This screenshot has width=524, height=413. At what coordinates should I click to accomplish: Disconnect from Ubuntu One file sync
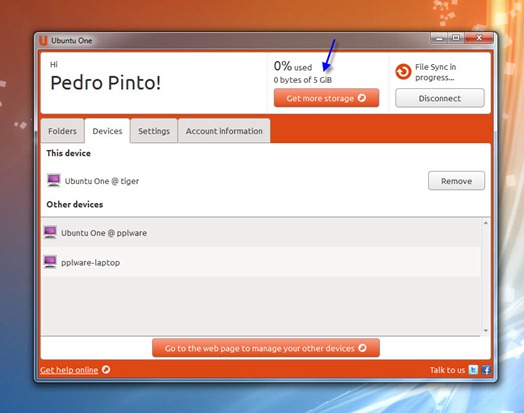coord(440,98)
